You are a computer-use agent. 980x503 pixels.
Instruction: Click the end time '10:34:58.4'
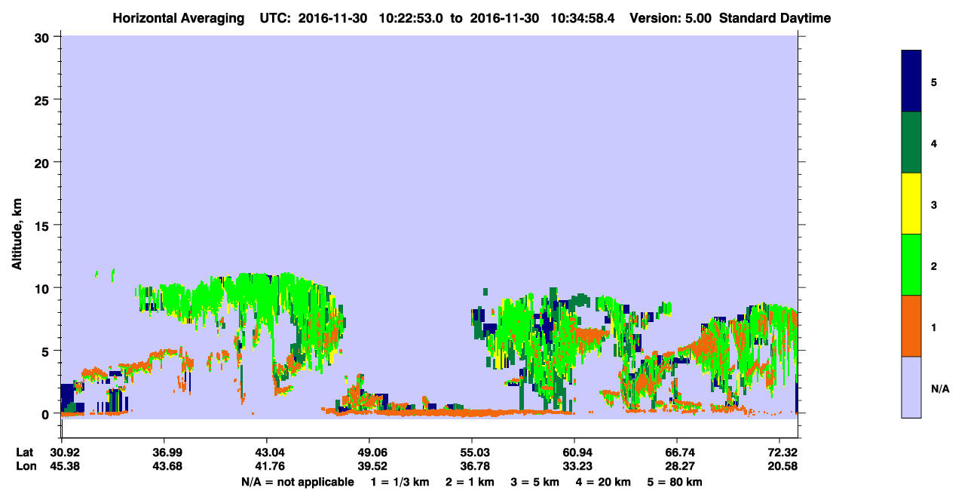point(582,18)
